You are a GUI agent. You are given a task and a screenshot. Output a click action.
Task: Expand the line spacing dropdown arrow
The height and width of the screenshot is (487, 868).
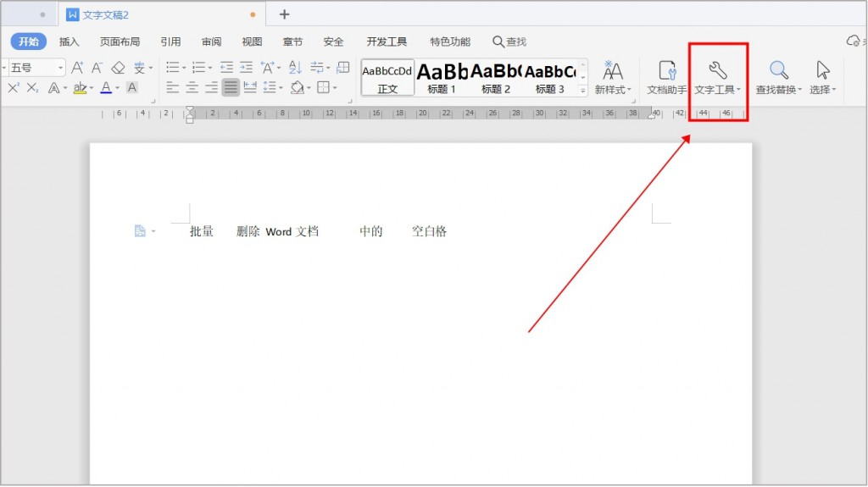pyautogui.click(x=281, y=88)
